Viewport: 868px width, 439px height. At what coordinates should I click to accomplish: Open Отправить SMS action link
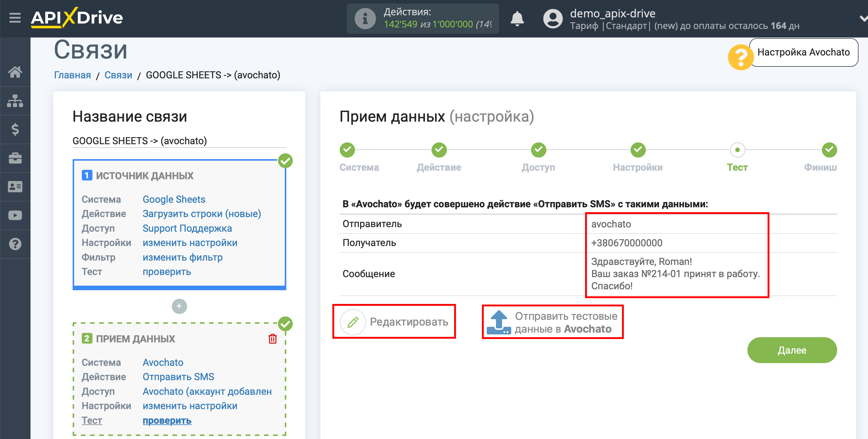pyautogui.click(x=179, y=377)
